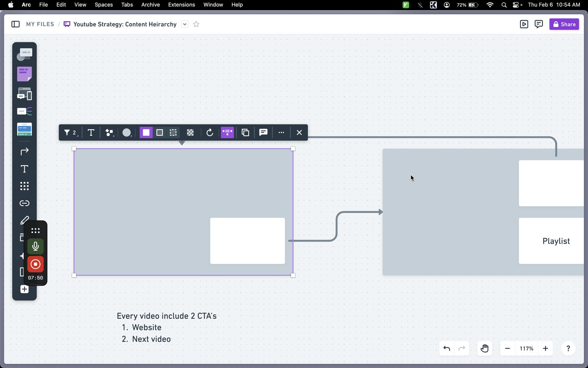Open the Archive menu
The width and height of the screenshot is (588, 368).
click(x=150, y=5)
